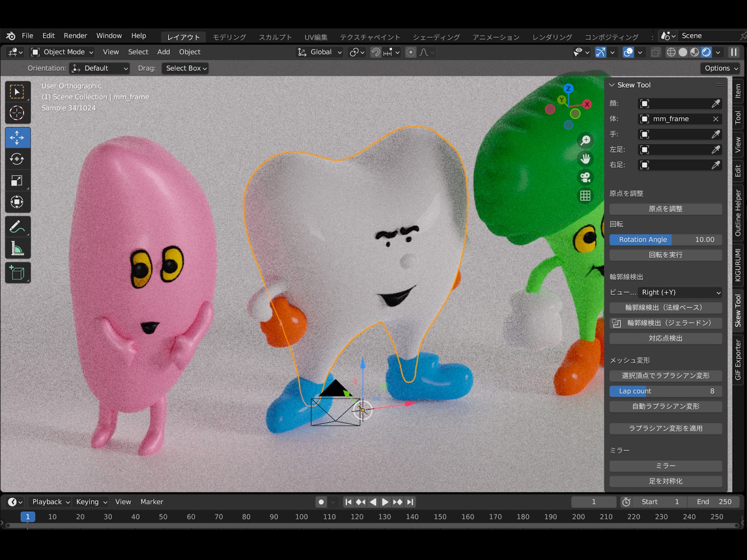Click the camera view icon in the viewport
Image resolution: width=747 pixels, height=560 pixels.
coord(585,177)
